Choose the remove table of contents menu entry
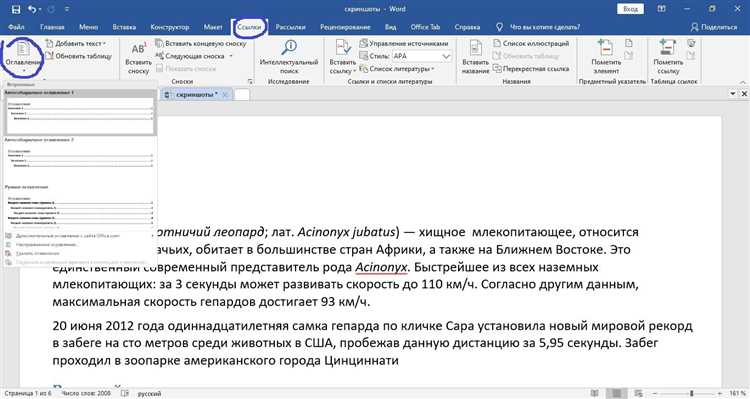The width and height of the screenshot is (750, 399). [80, 254]
